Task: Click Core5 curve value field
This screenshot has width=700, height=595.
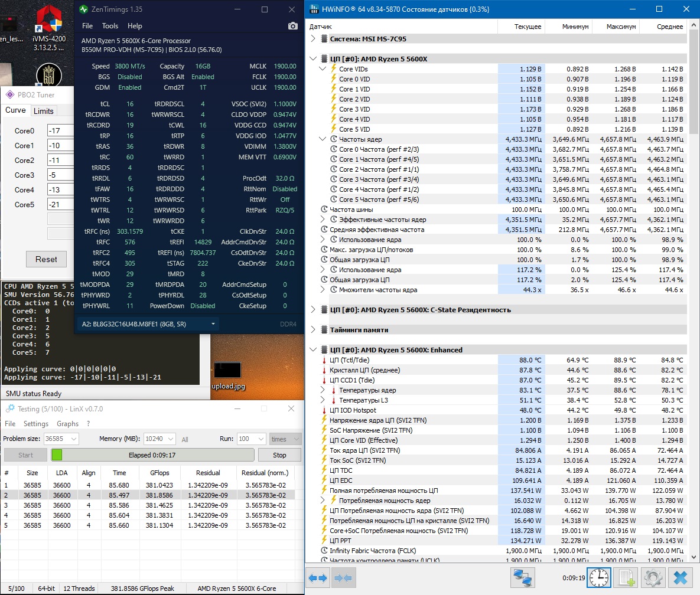Action: click(60, 204)
